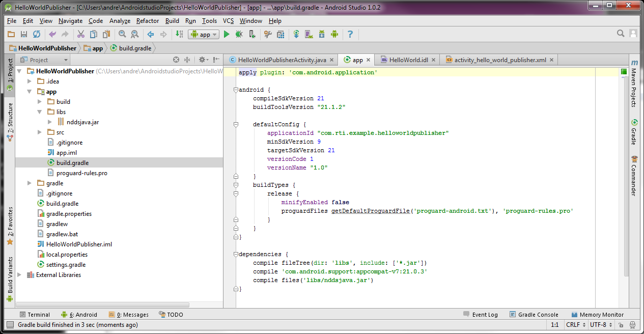Open the AVD Manager icon
Screen dimensions: 644x334
click(309, 34)
